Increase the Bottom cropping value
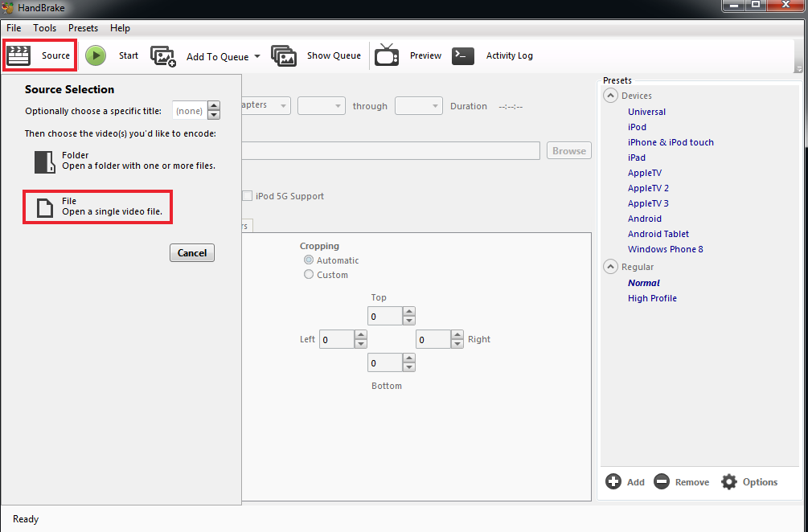Screen dimensions: 808x532 point(408,358)
